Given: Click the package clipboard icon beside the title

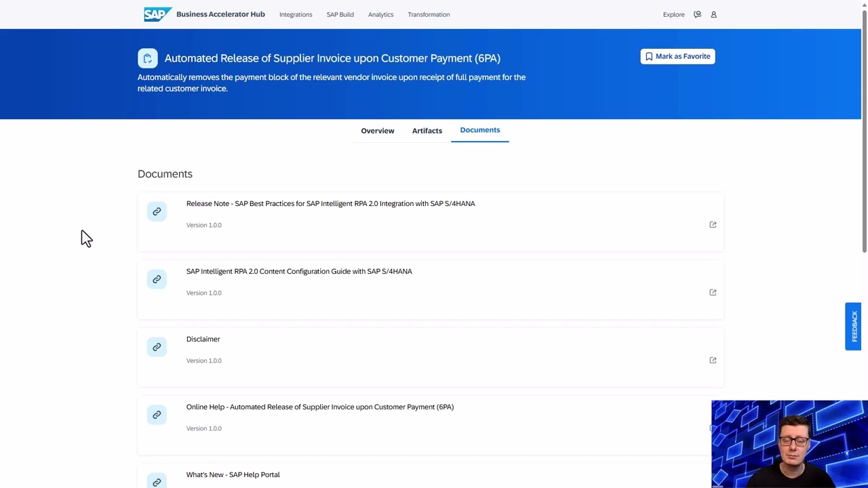Looking at the screenshot, I should point(148,58).
